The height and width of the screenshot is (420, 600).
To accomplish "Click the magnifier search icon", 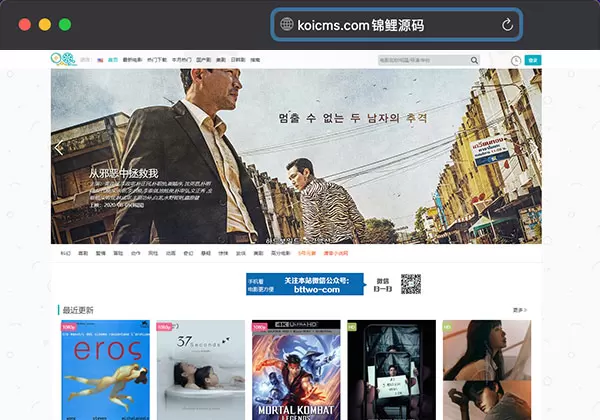I will (x=474, y=60).
